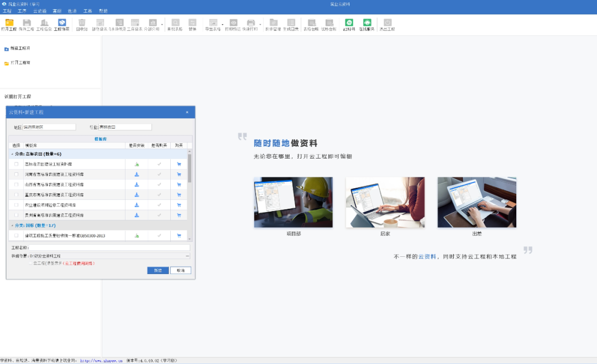Open 附件管理 attachment manager icon
This screenshot has height=364, width=597.
[274, 25]
